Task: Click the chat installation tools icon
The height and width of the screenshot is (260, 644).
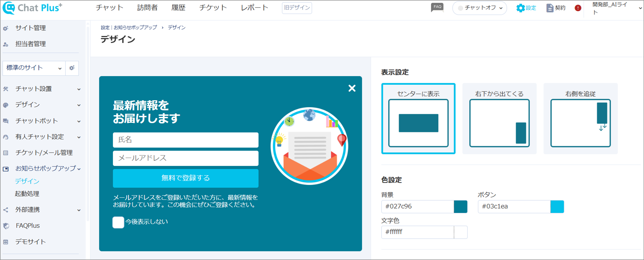Action: click(6, 89)
